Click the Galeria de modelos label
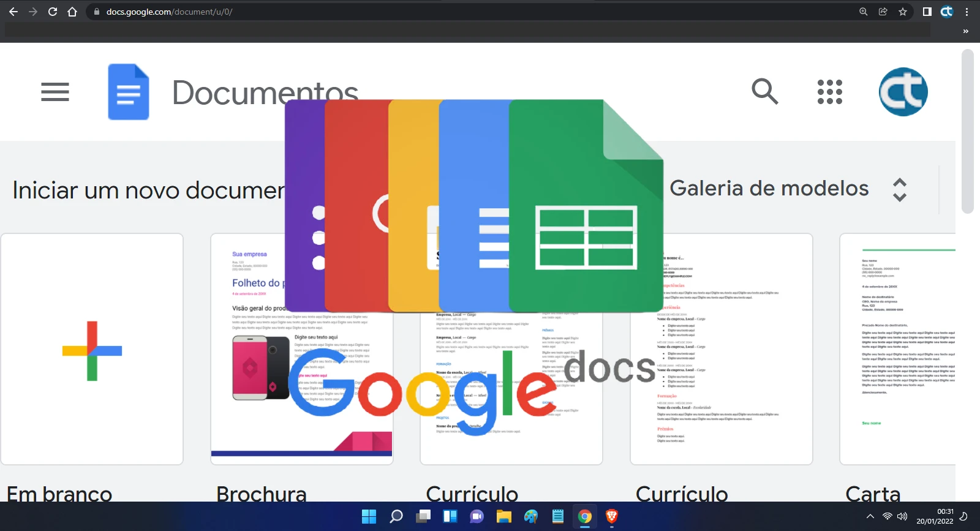The width and height of the screenshot is (980, 531). pyautogui.click(x=769, y=189)
